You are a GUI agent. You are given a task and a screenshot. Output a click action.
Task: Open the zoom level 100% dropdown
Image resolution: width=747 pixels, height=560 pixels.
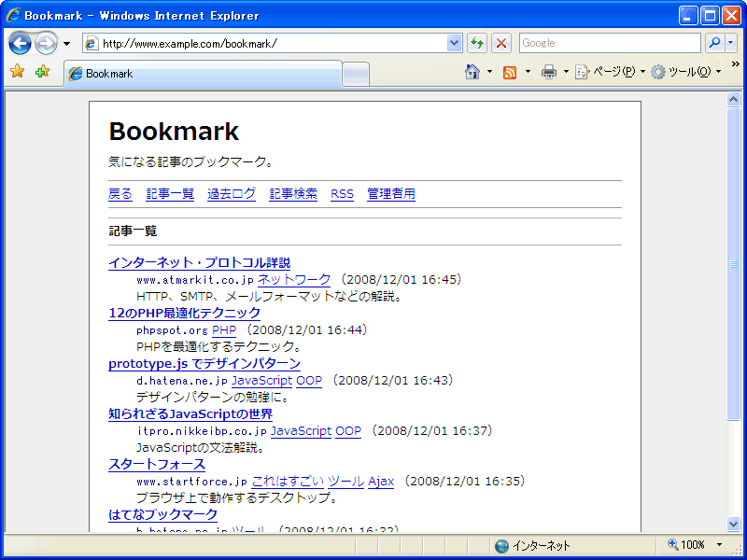(x=719, y=545)
